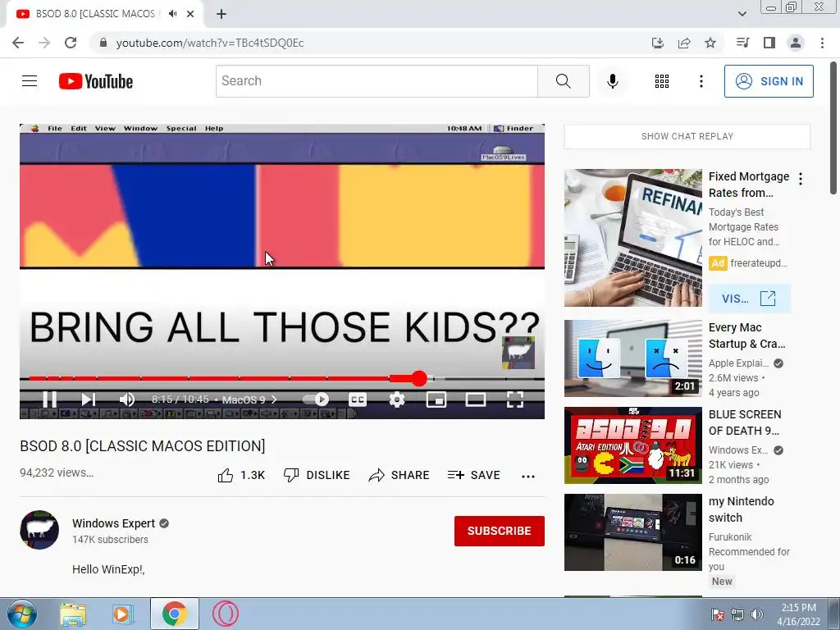Click the ad's VIS... button
Screen dimensions: 840x630
point(749,299)
